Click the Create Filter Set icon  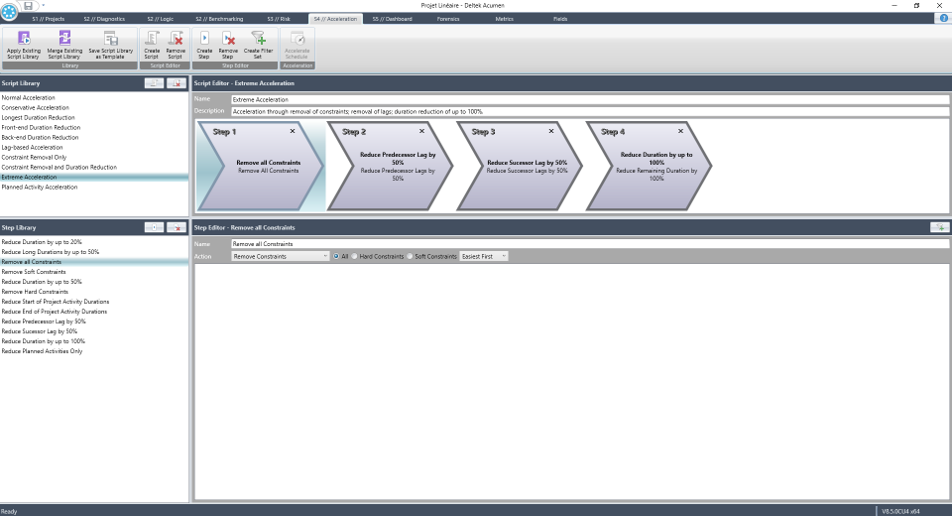pos(258,45)
